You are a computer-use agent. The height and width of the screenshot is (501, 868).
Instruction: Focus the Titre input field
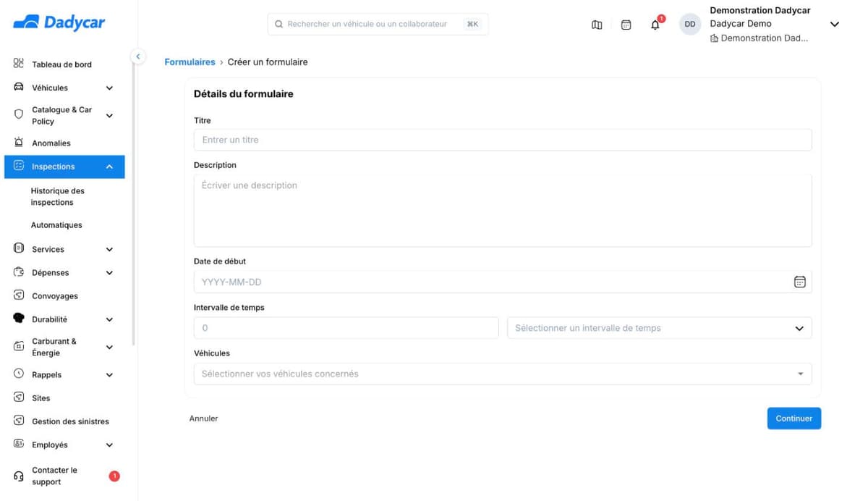[503, 140]
